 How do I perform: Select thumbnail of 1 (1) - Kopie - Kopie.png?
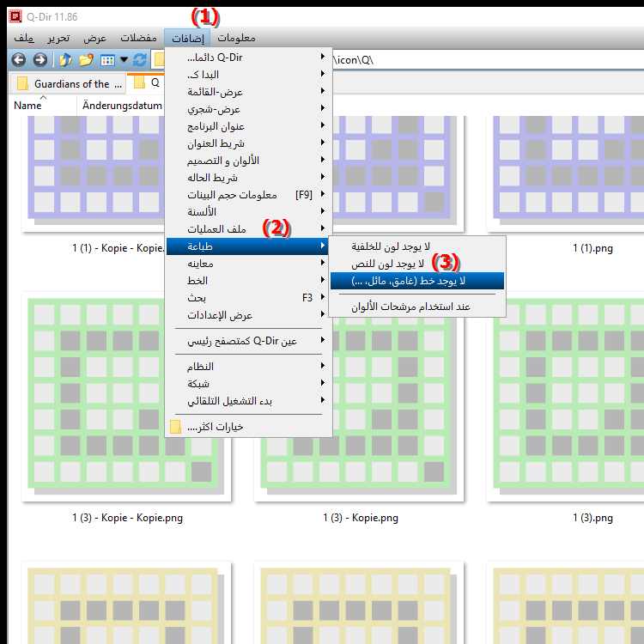(94, 173)
